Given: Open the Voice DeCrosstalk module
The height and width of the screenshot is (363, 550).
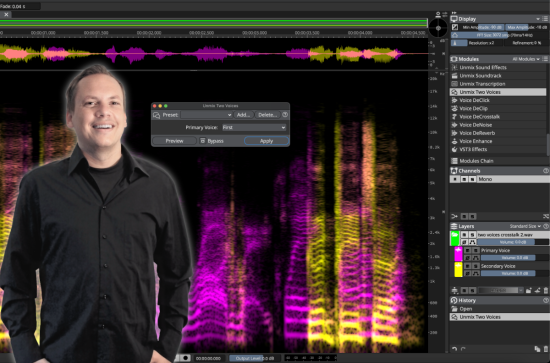Looking at the screenshot, I should (498, 116).
